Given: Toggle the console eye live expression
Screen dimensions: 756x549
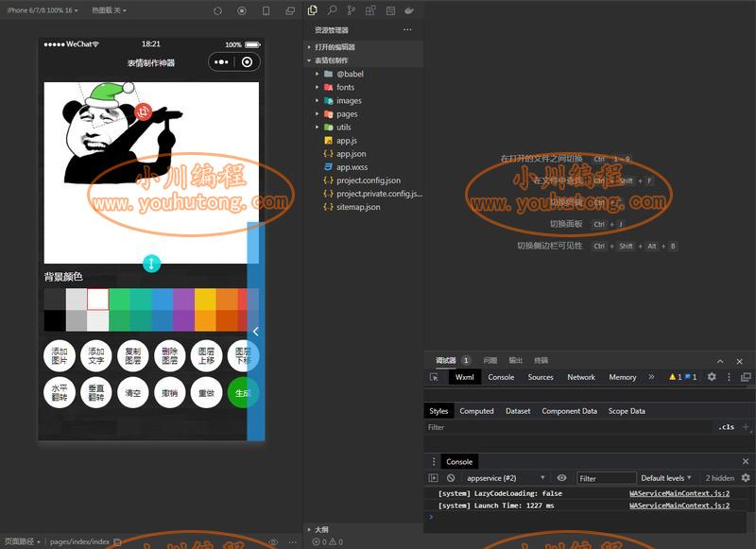Looking at the screenshot, I should pos(561,478).
